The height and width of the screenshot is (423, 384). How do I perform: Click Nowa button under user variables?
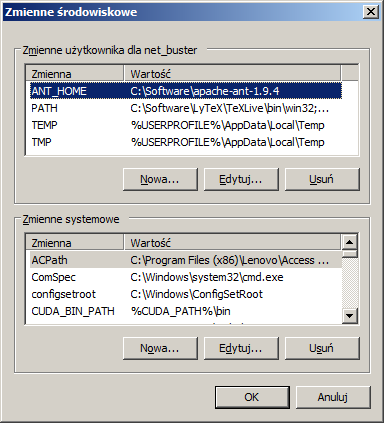[x=160, y=179]
